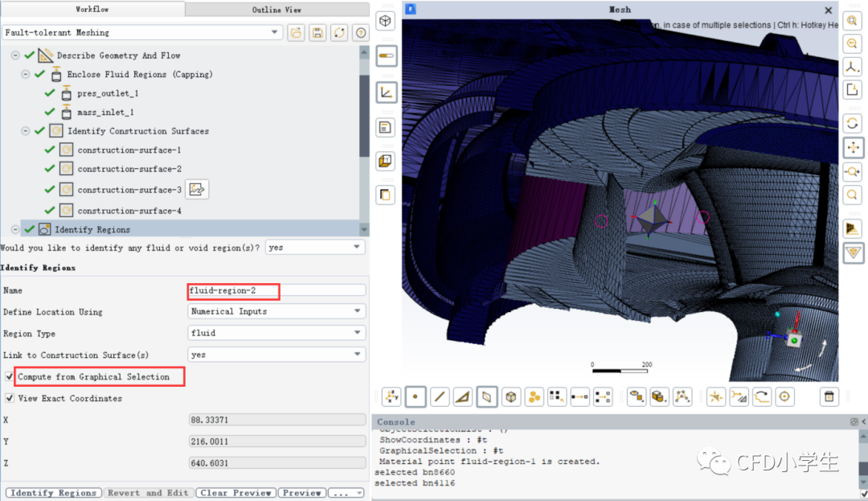Click the wireframe cube view icon
Screen dimensions: 868x501
click(385, 21)
